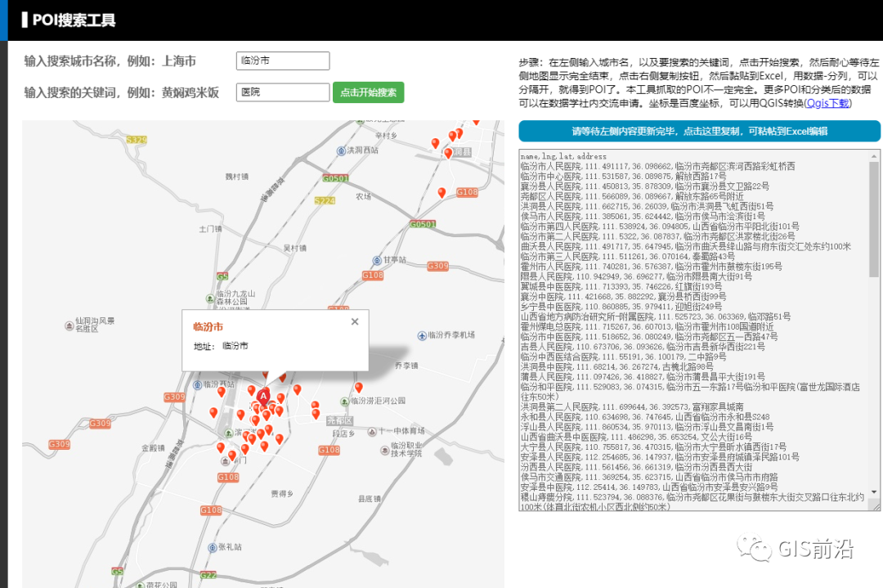Click the S224 road shield
The width and height of the screenshot is (883, 588).
coord(325,200)
